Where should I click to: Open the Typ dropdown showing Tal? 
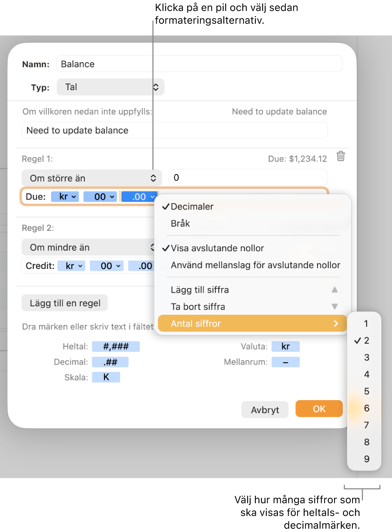click(x=111, y=87)
